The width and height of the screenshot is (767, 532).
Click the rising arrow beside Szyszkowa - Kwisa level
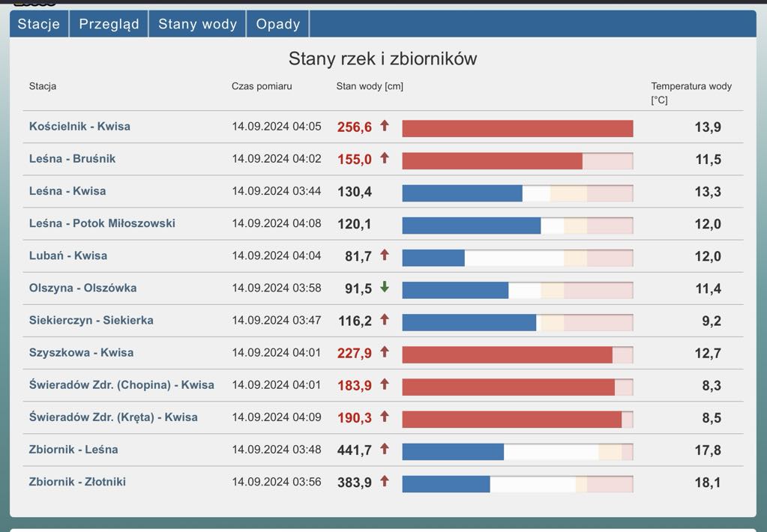coord(385,351)
